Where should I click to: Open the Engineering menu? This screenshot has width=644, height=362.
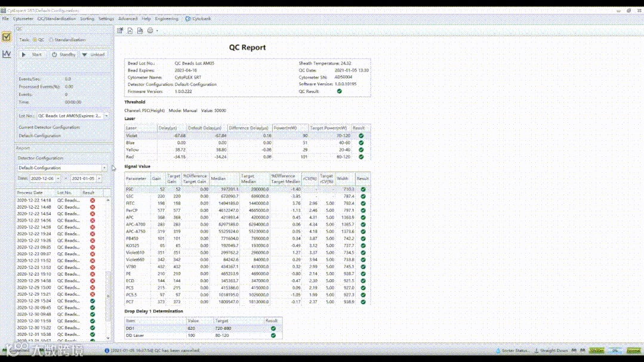coord(167,18)
